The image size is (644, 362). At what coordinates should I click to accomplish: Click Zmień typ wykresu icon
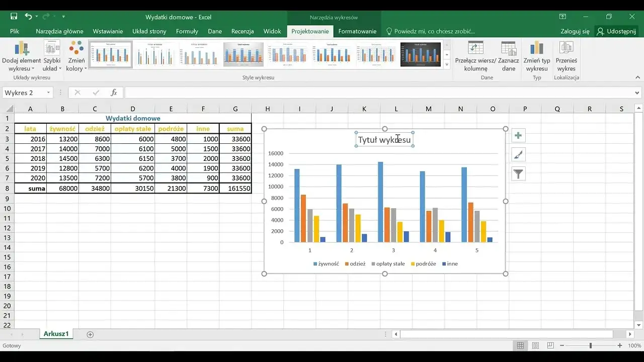coord(537,49)
